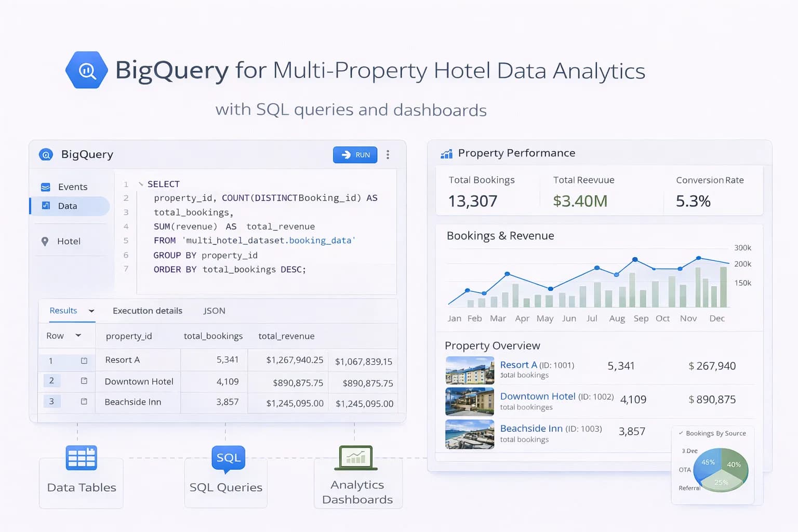The height and width of the screenshot is (532, 798).
Task: Click the Property Performance chart icon
Action: [x=446, y=154]
